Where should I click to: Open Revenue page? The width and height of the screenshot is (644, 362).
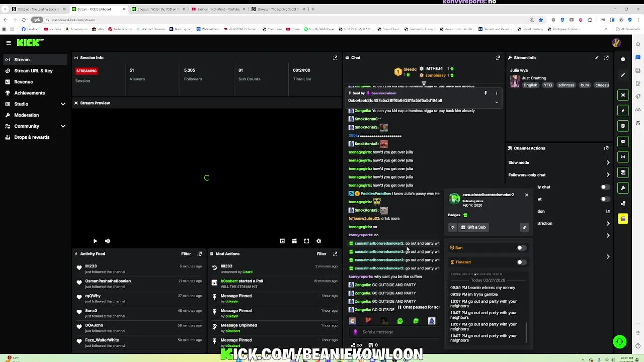tap(34, 82)
